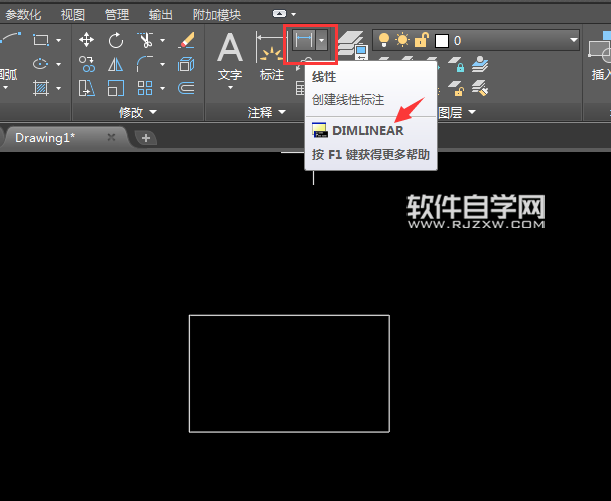
Task: Switch to the Drawing1* file tab
Action: [64, 138]
